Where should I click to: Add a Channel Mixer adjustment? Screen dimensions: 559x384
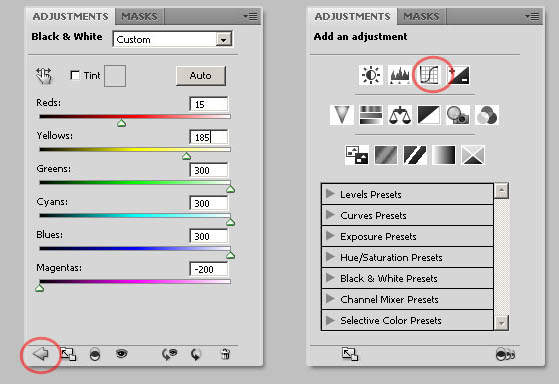coord(487,115)
